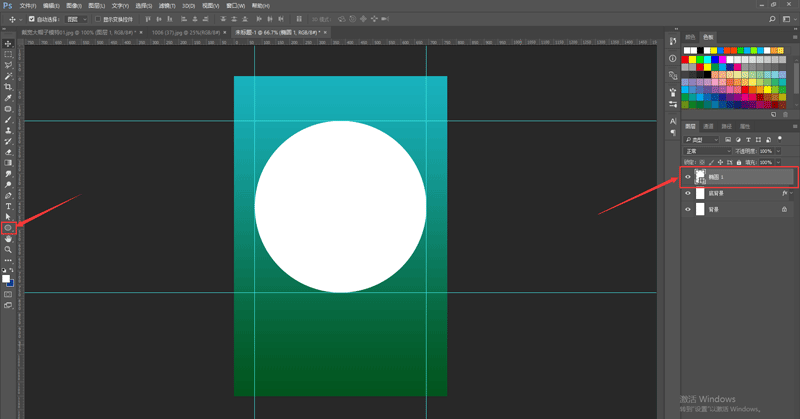Open the blend mode dropdown

click(708, 151)
